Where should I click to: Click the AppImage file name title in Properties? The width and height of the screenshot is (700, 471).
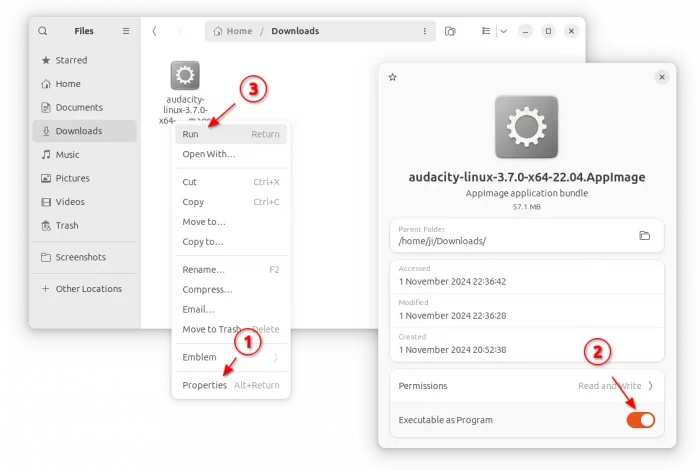(526, 177)
